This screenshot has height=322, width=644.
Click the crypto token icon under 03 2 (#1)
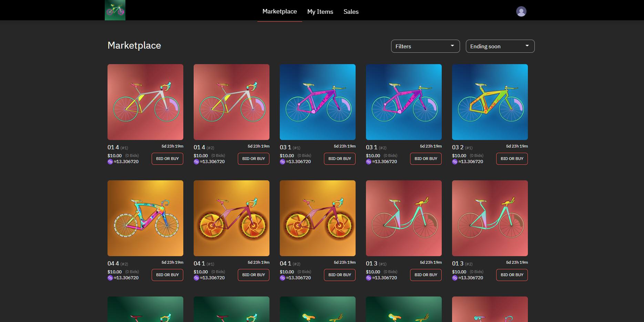(455, 162)
